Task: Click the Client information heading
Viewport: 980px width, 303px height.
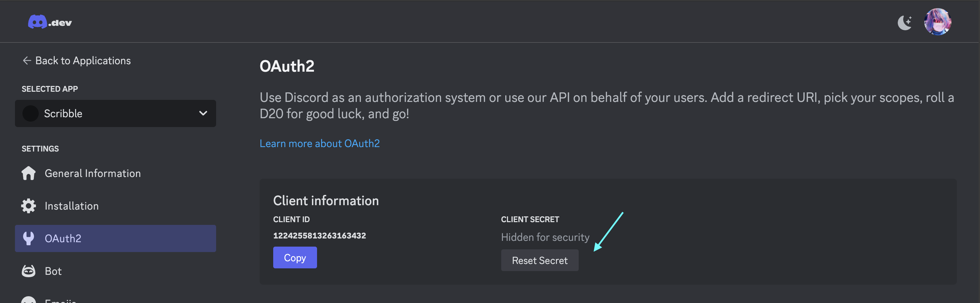Action: click(326, 200)
